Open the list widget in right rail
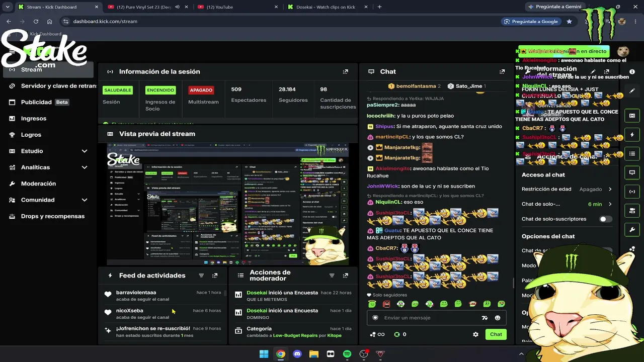The image size is (644, 362). click(632, 154)
